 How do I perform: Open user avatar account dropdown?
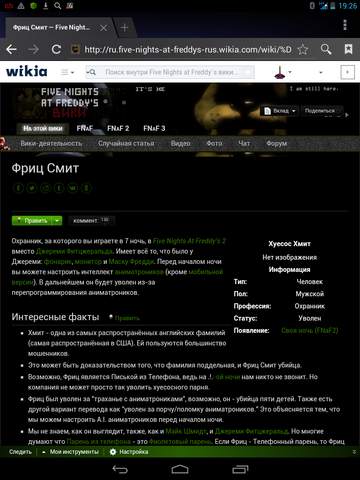click(x=283, y=72)
